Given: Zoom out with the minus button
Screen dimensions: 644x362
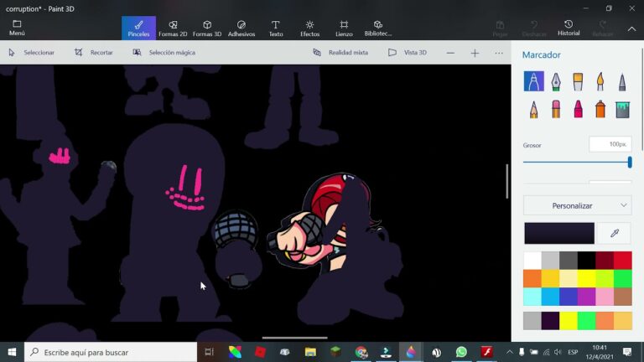Looking at the screenshot, I should (450, 53).
